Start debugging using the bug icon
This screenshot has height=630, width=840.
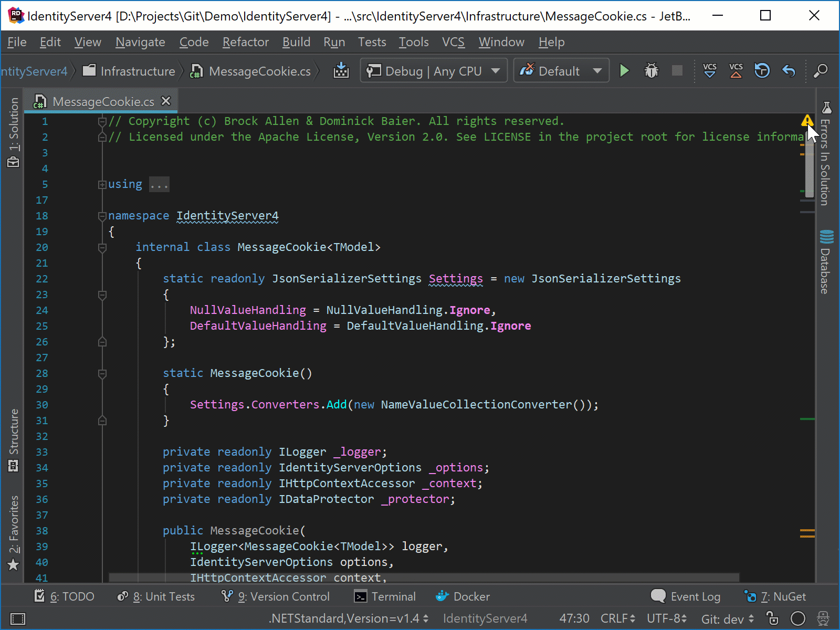click(x=651, y=70)
